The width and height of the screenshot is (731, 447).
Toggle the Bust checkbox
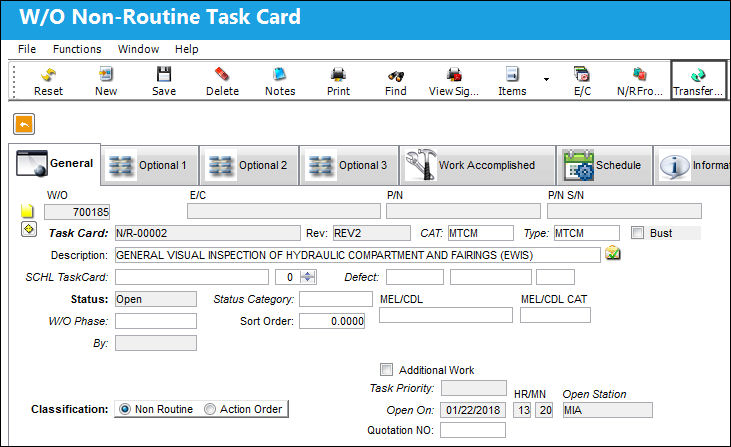click(637, 233)
